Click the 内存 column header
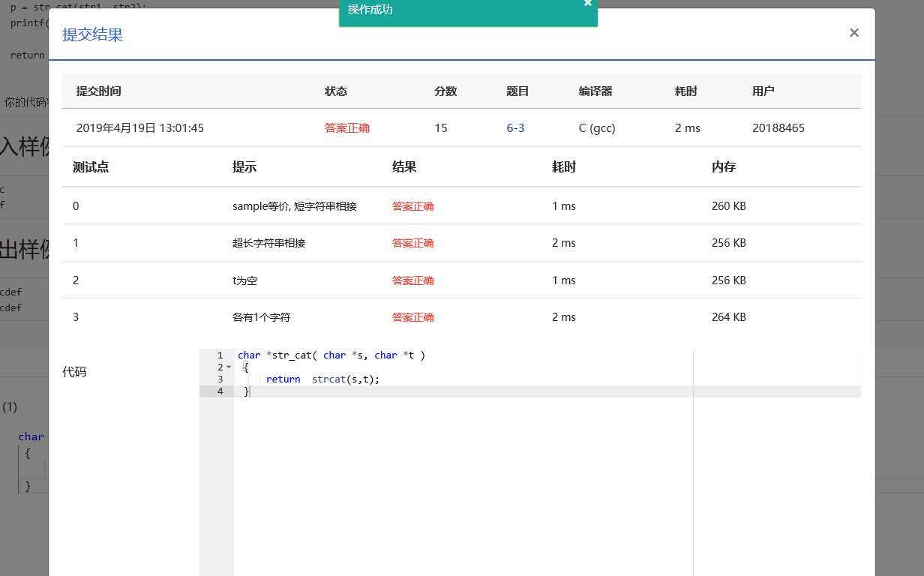Viewport: 924px width, 576px height. 724,167
